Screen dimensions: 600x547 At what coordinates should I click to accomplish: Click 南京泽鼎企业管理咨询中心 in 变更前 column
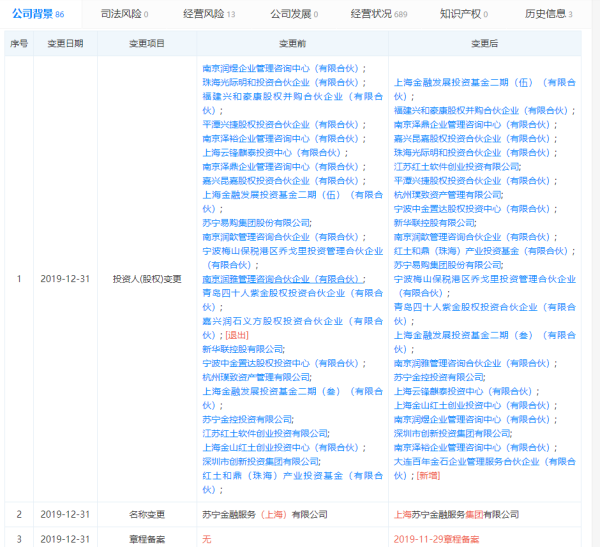(x=280, y=167)
